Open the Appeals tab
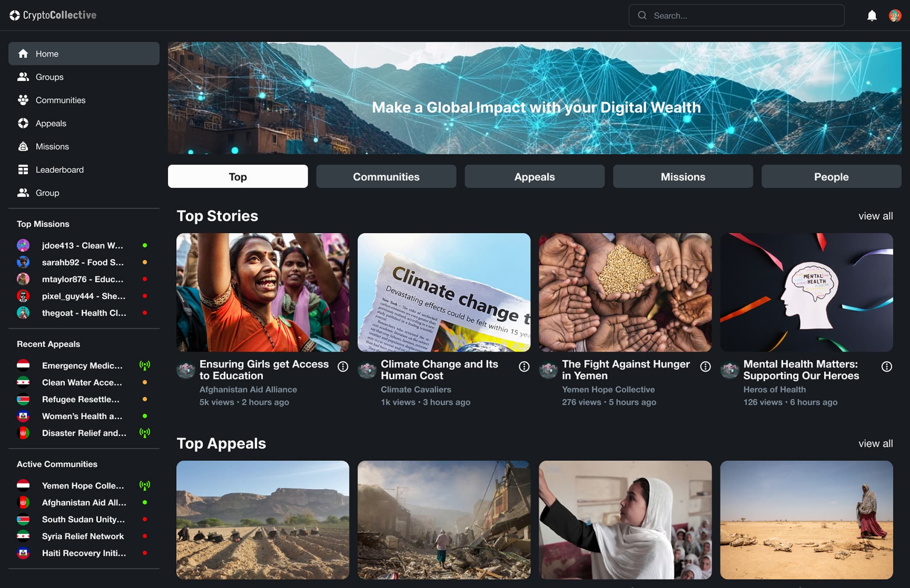Screen dimensions: 910x588 pos(534,177)
